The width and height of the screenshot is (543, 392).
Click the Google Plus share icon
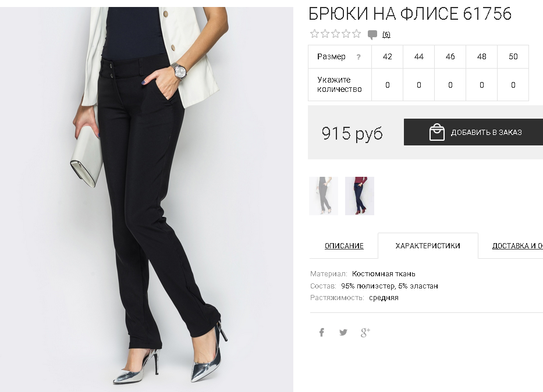(365, 333)
